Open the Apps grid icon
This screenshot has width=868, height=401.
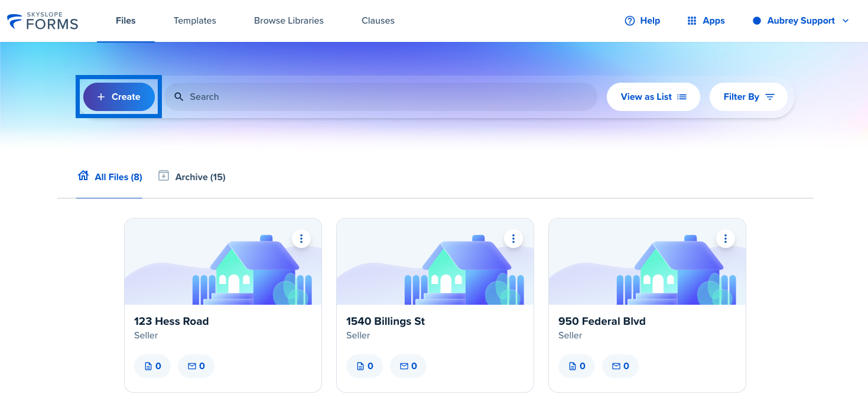tap(692, 21)
